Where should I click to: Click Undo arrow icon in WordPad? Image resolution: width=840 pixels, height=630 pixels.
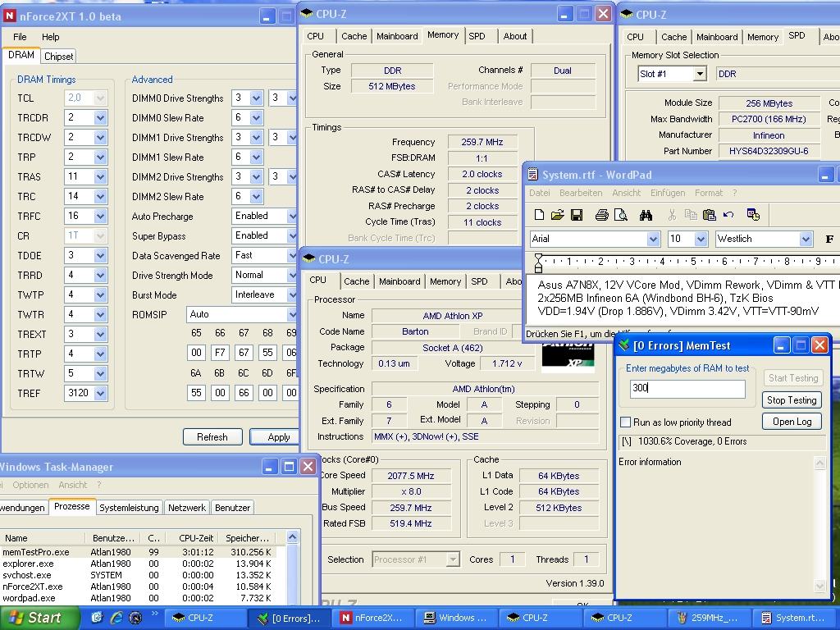click(728, 215)
